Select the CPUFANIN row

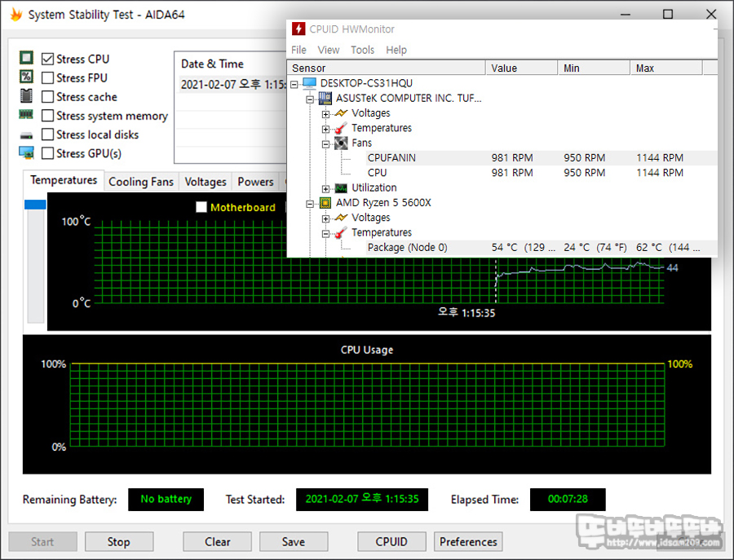(542, 157)
